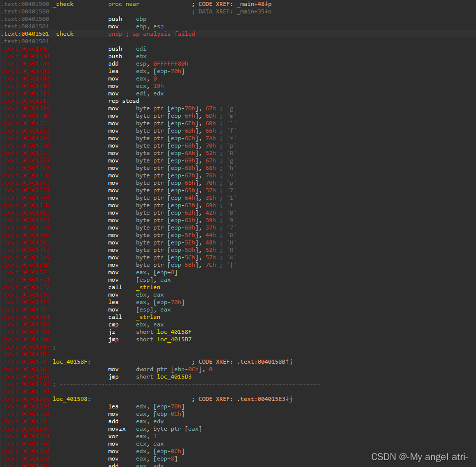Click the 7Ch '|' byte line
476x467 pixels.
[172, 265]
